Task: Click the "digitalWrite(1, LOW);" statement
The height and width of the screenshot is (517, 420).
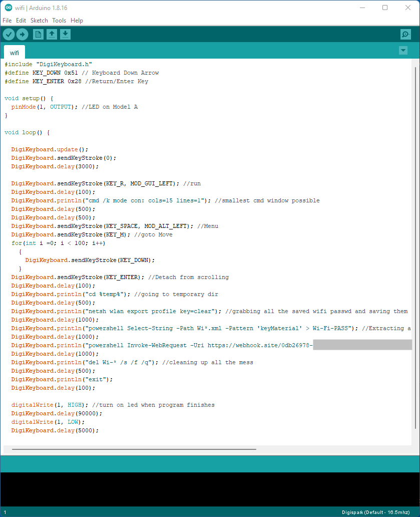Action: (48, 422)
